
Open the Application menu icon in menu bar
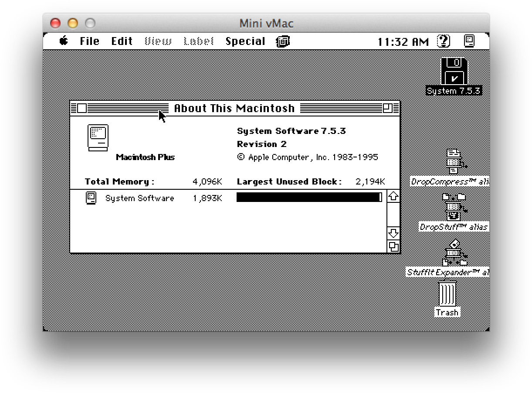(x=469, y=41)
